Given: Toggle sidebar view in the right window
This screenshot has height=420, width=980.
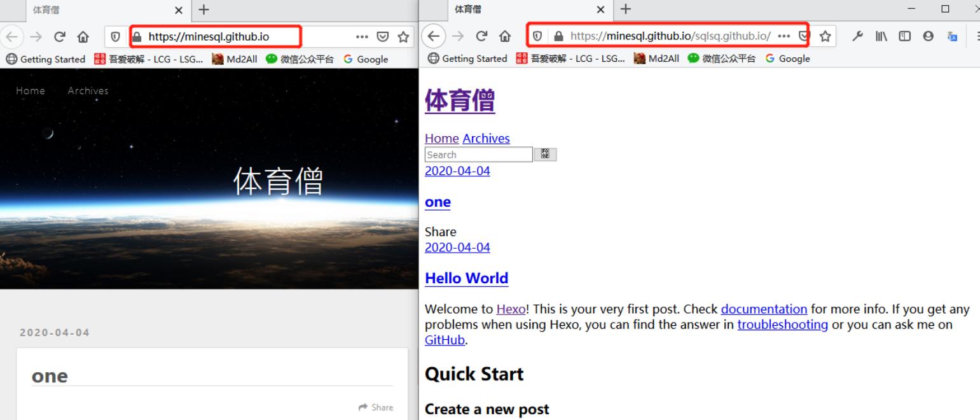Looking at the screenshot, I should 904,37.
